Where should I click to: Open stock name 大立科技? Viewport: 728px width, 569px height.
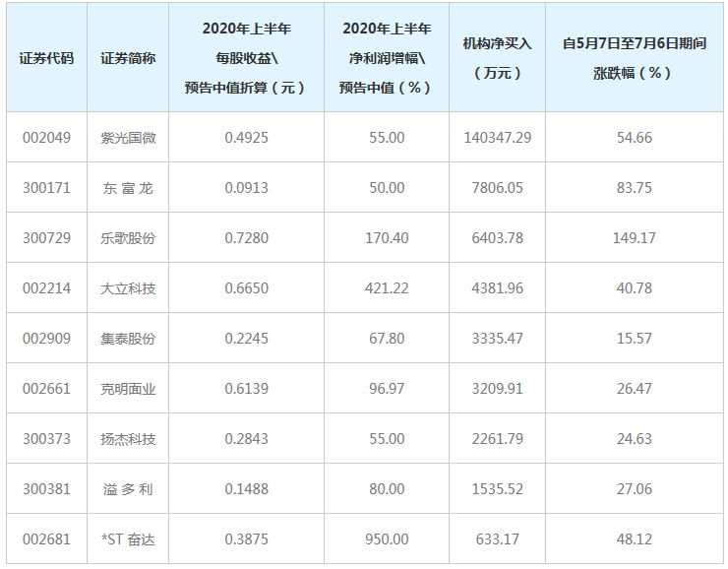[128, 288]
